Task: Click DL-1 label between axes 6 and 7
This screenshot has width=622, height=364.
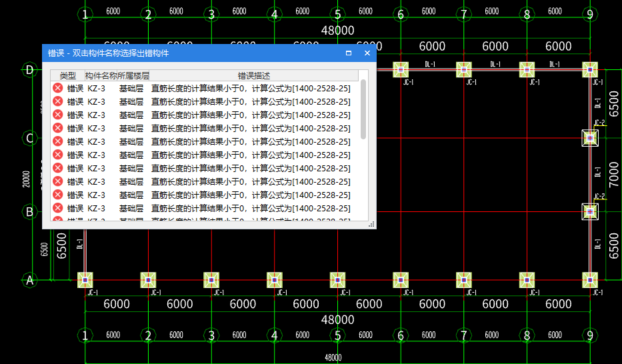Action: [430, 64]
